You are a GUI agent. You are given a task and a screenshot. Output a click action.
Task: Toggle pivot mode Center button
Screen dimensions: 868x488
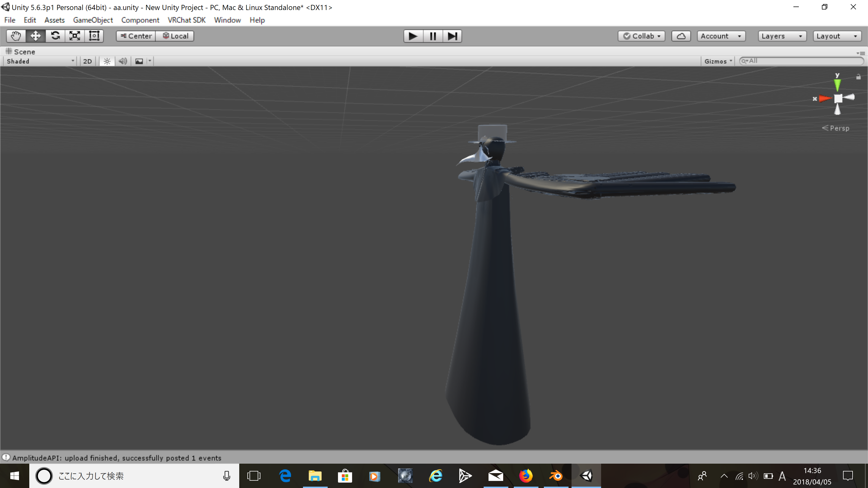[x=136, y=36]
